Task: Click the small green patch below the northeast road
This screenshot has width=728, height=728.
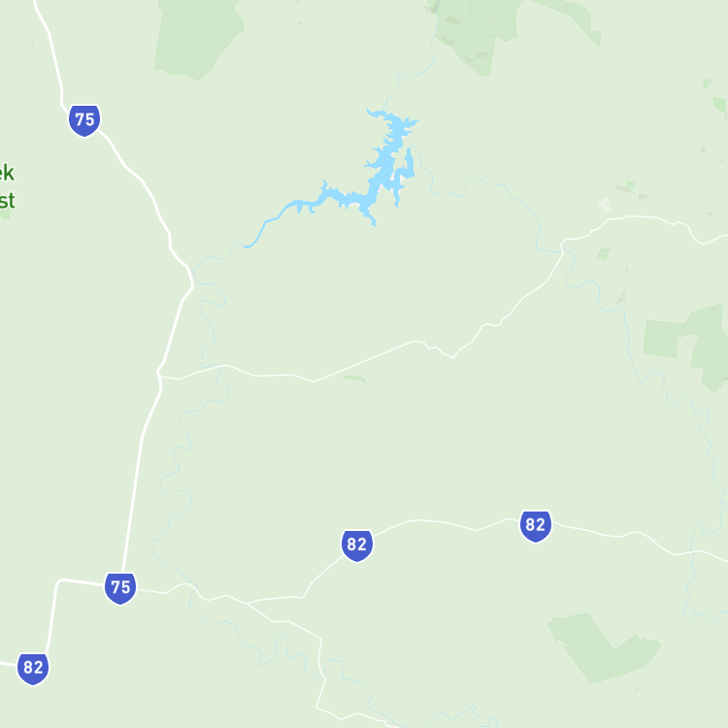Action: (604, 253)
